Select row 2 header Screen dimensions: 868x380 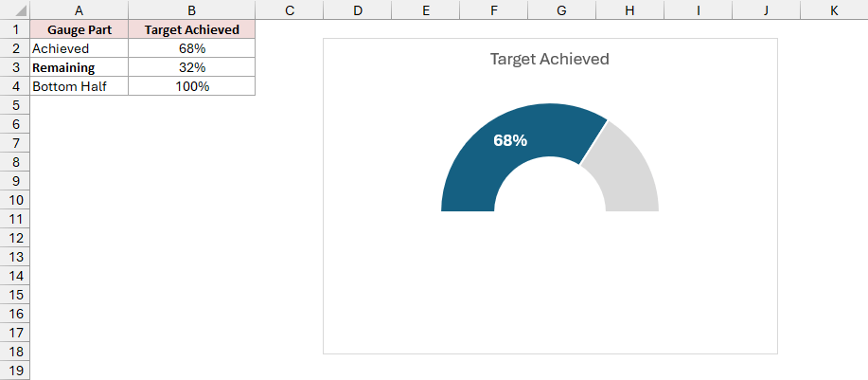click(15, 48)
